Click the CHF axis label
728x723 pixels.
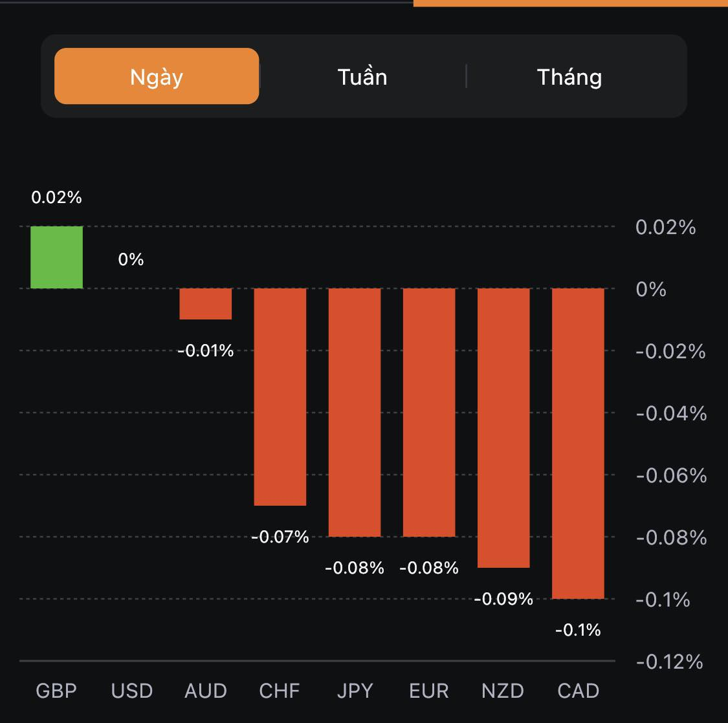click(x=280, y=691)
